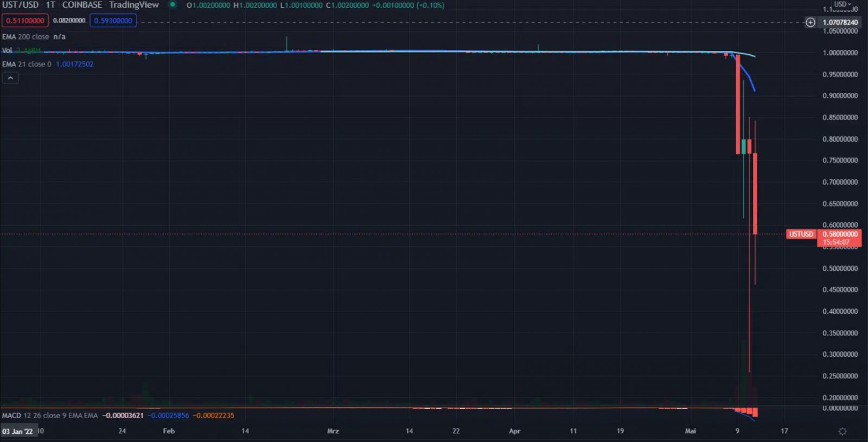The height and width of the screenshot is (442, 868).
Task: Click the open price value O1.00200000
Action: [x=208, y=5]
